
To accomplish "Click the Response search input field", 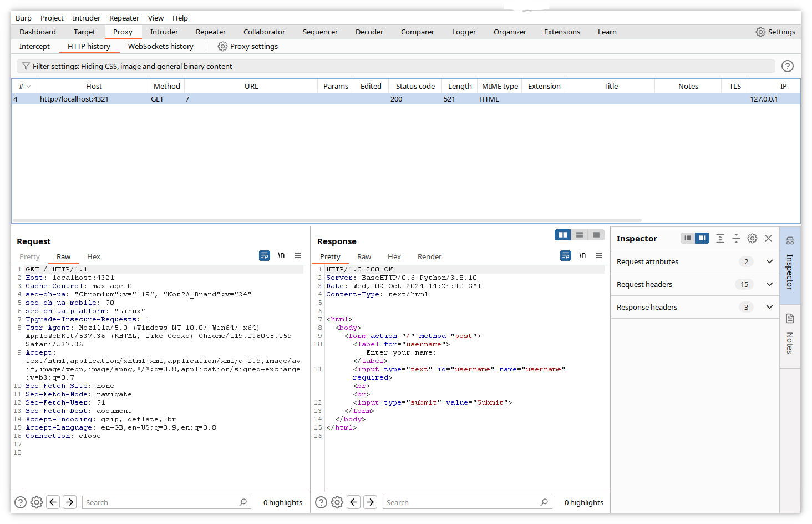I will 461,502.
